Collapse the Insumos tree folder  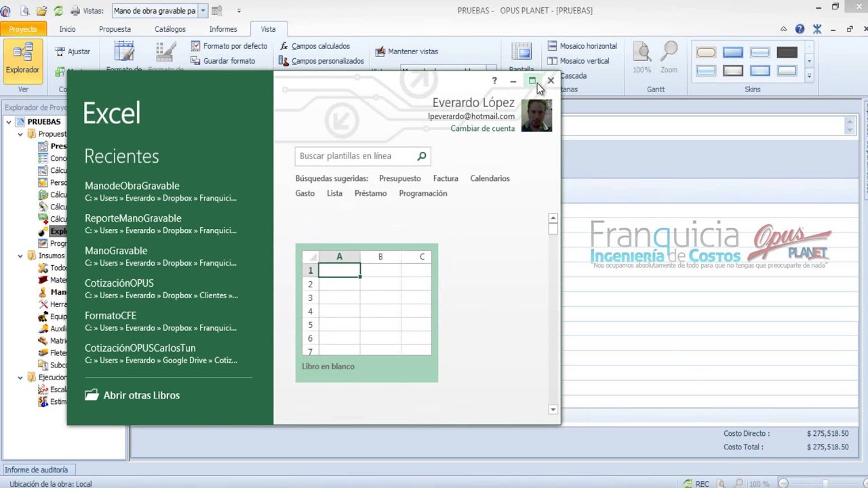[x=20, y=256]
